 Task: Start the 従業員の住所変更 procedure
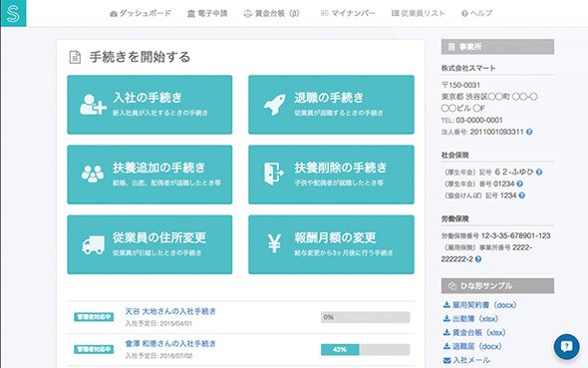(x=149, y=244)
